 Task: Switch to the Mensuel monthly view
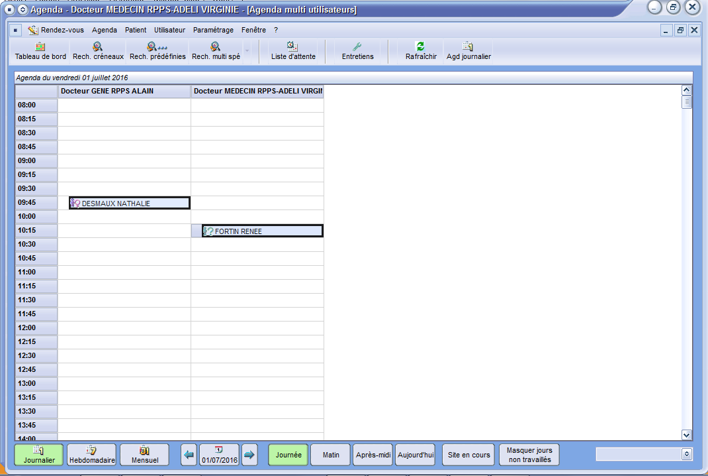144,455
